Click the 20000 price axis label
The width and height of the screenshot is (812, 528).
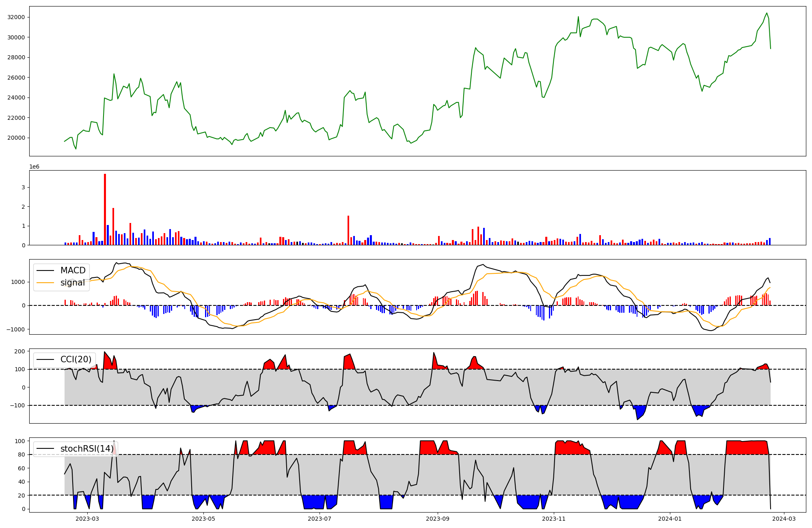point(16,138)
